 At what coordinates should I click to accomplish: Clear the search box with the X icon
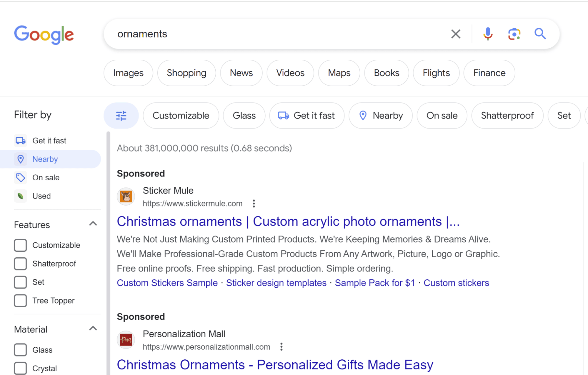click(x=456, y=34)
